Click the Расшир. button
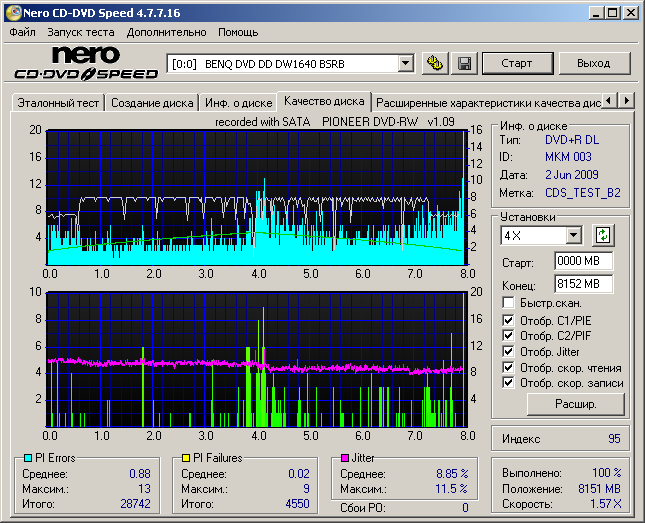 575,404
